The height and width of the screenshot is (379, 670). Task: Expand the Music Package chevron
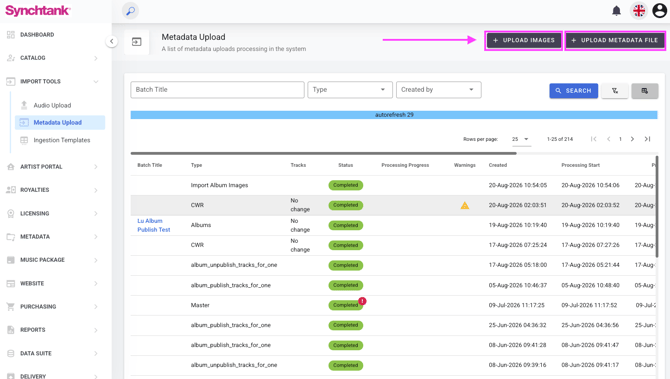(96, 260)
